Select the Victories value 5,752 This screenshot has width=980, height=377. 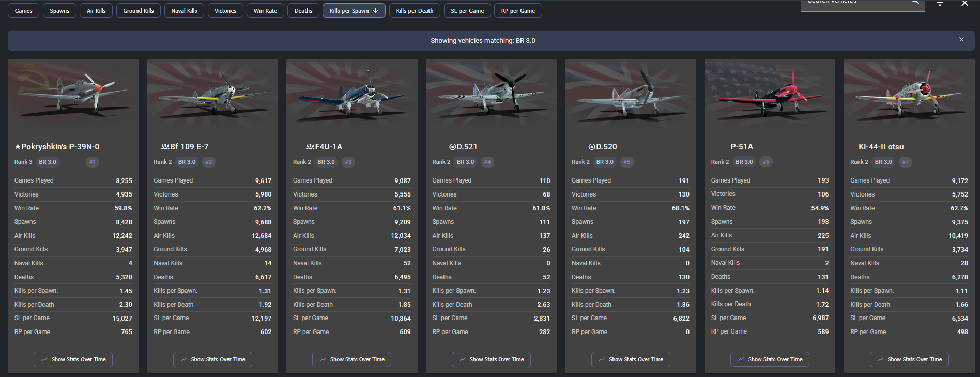click(960, 194)
